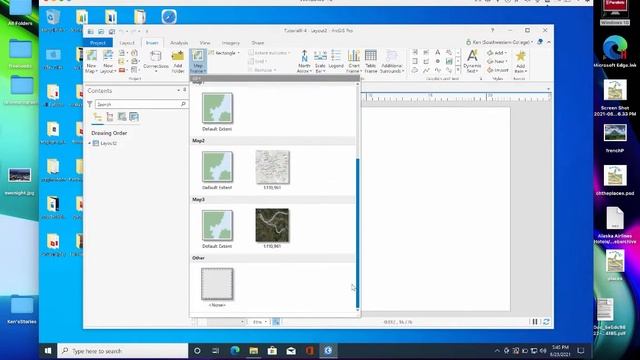640x360 pixels.
Task: Switch to the Insert ribbon tab
Action: (152, 43)
